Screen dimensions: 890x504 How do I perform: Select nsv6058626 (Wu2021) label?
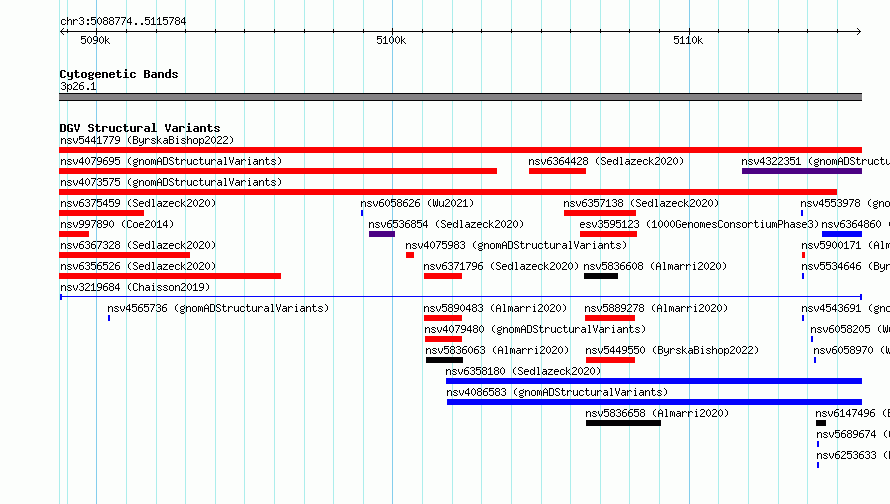point(417,203)
